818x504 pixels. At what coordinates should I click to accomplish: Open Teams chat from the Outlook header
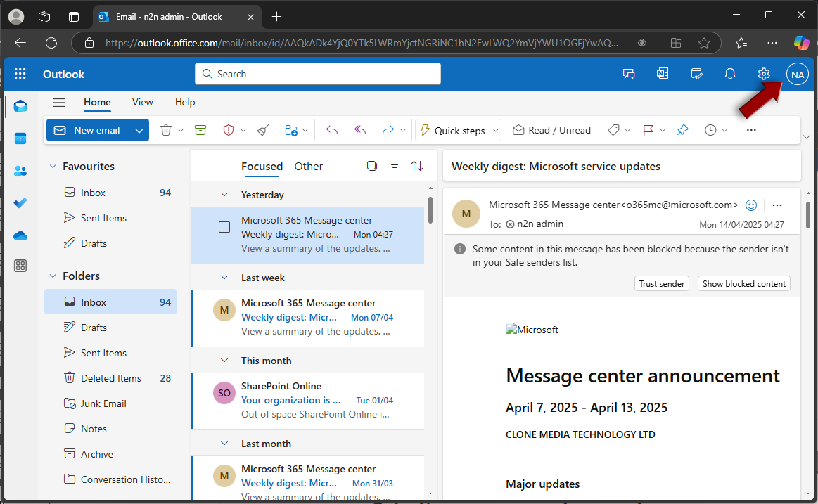629,74
